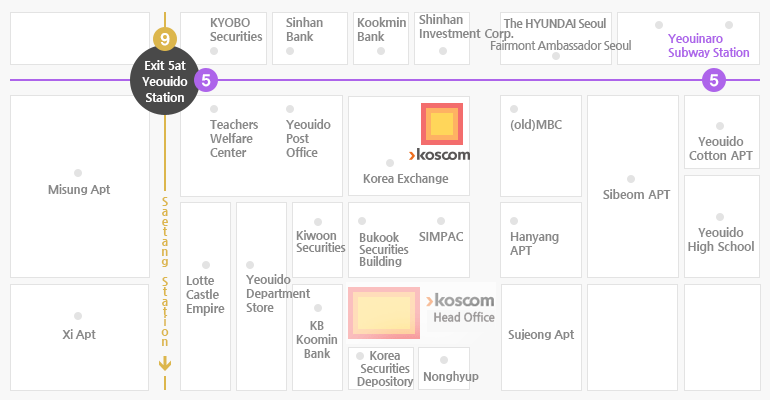Viewport: 770px width, 400px height.
Task: Click the Yeouido Post Office label
Action: (x=308, y=138)
